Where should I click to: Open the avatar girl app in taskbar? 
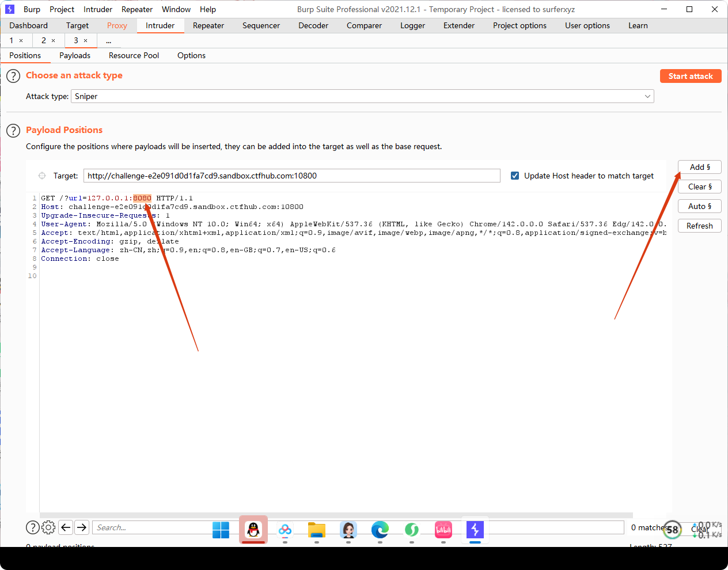coord(348,530)
